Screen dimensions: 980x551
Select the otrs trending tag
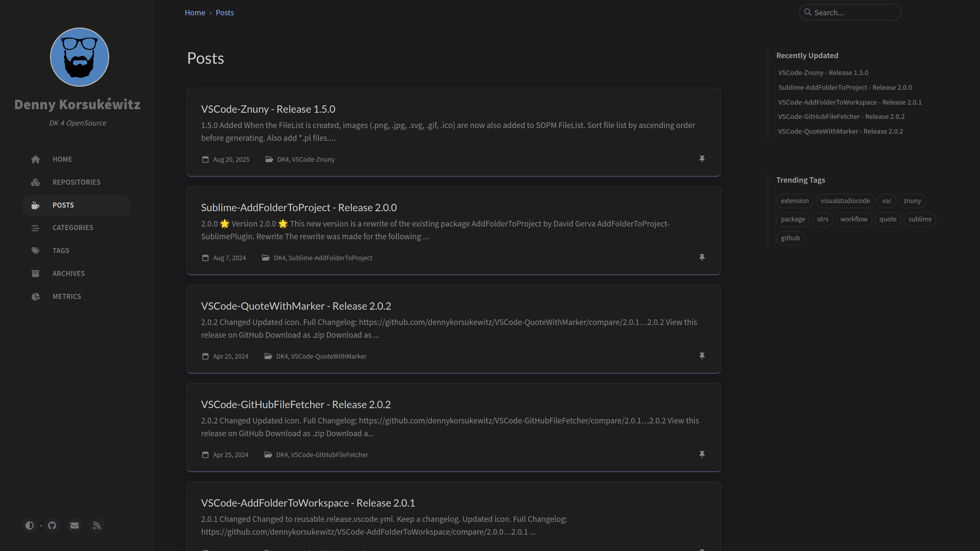[x=823, y=219]
